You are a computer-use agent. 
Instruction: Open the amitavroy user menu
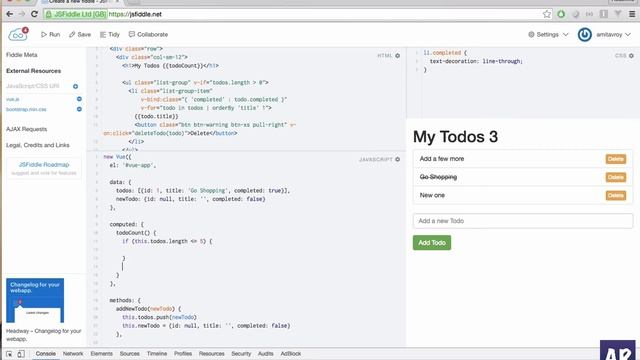coord(613,34)
